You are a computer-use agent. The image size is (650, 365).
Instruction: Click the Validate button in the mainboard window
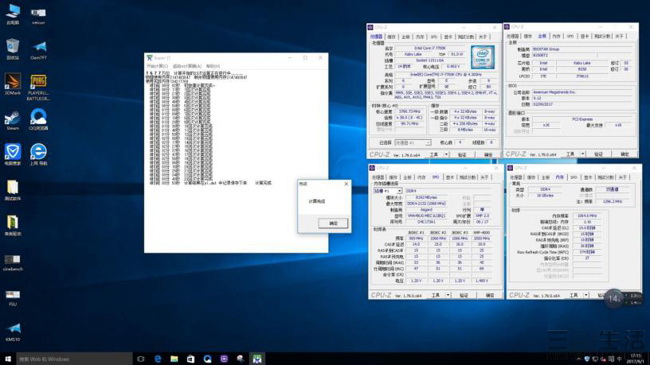(x=598, y=154)
